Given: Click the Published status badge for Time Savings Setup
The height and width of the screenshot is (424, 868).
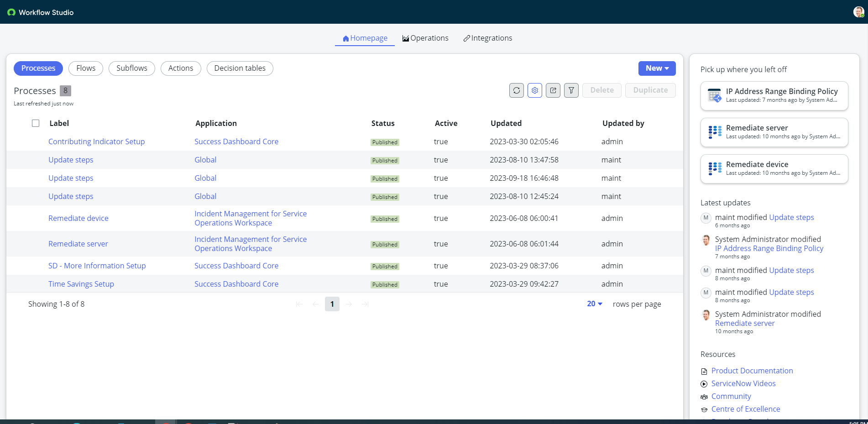Looking at the screenshot, I should coord(385,284).
